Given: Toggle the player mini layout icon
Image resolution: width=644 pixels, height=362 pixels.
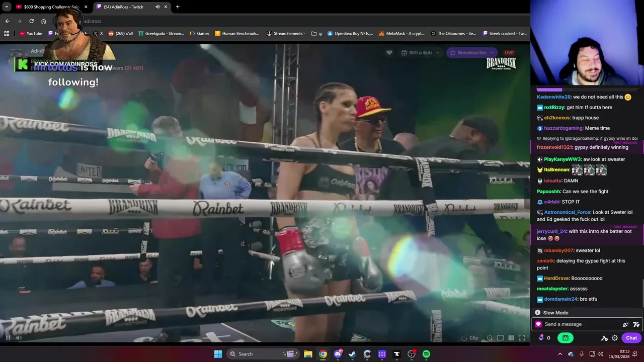Looking at the screenshot, I should tap(501, 338).
